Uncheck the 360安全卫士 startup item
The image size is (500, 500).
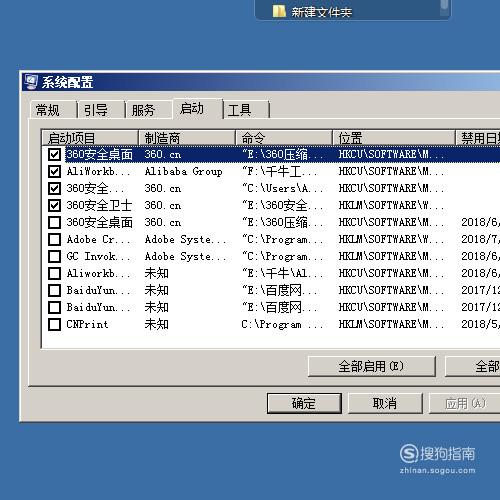[x=54, y=205]
